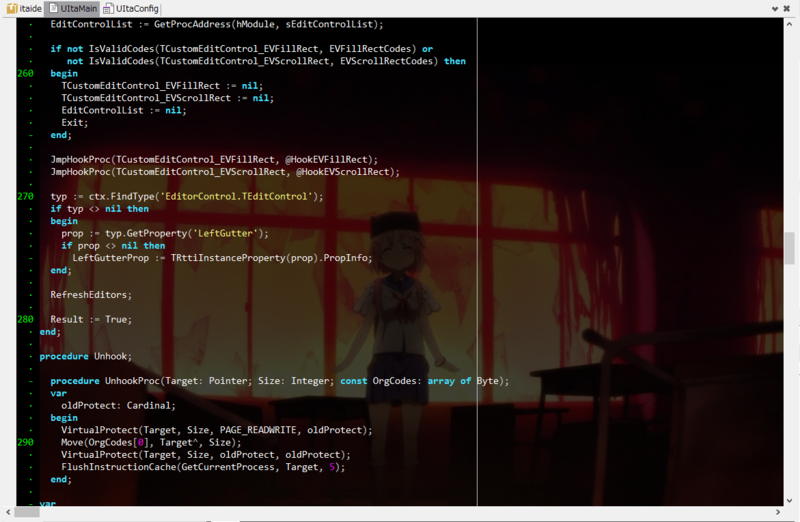Click the vertical scrollbar up arrow
Viewport: 800px width, 522px height.
790,24
